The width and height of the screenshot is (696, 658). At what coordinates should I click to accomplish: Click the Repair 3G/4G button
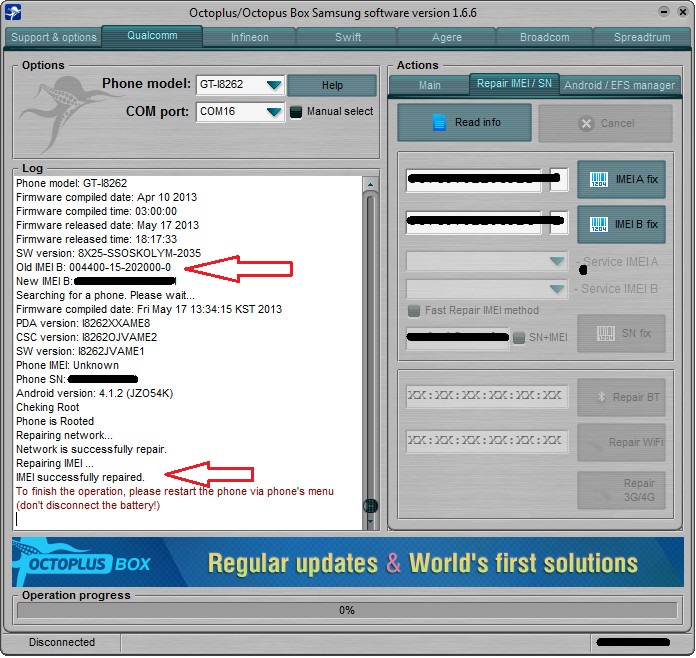pos(621,490)
